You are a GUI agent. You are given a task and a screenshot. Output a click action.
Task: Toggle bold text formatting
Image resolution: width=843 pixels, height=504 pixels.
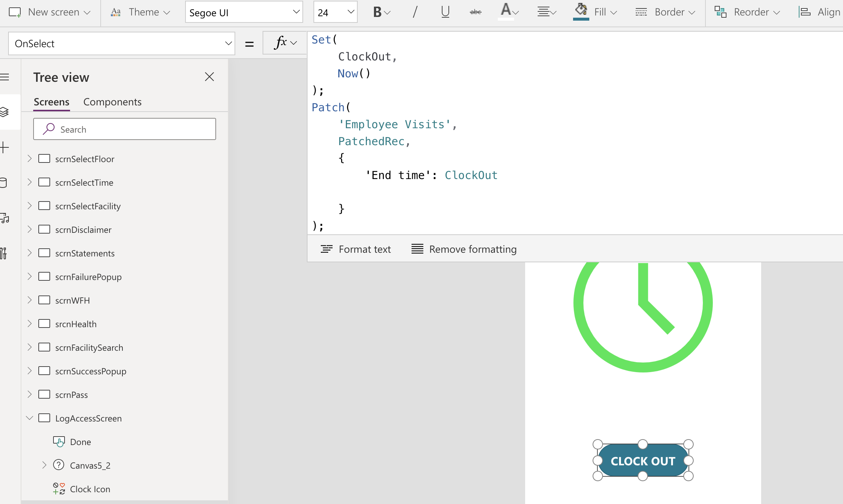point(377,12)
